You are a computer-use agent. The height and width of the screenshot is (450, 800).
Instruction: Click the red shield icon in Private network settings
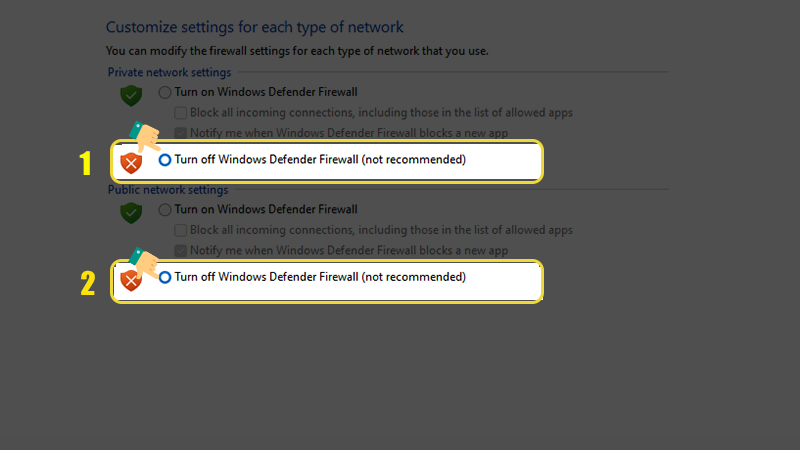131,162
